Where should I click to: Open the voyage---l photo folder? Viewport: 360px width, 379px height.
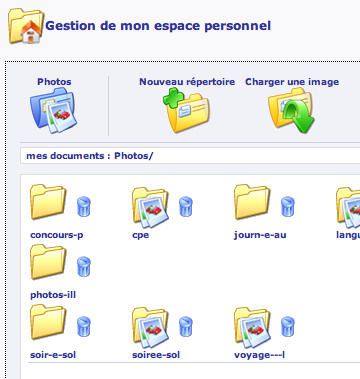pos(252,327)
